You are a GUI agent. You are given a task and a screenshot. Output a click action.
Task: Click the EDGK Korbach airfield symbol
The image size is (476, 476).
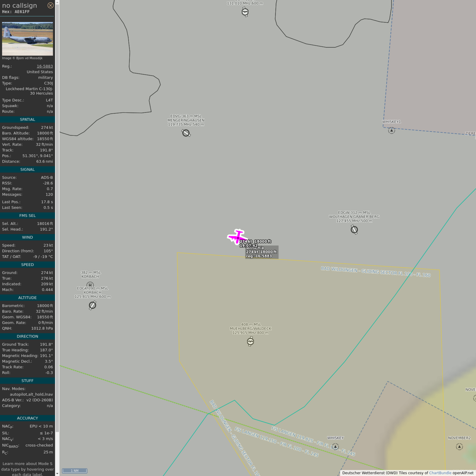[x=93, y=305]
